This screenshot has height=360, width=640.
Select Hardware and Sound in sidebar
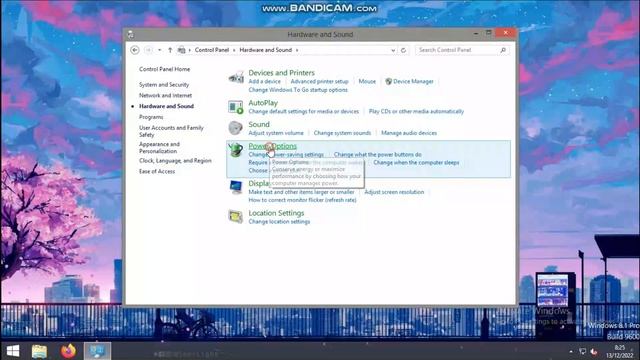coord(166,106)
